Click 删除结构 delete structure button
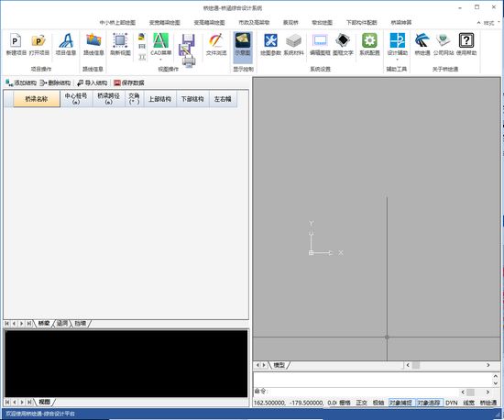The width and height of the screenshot is (504, 420). coord(55,83)
